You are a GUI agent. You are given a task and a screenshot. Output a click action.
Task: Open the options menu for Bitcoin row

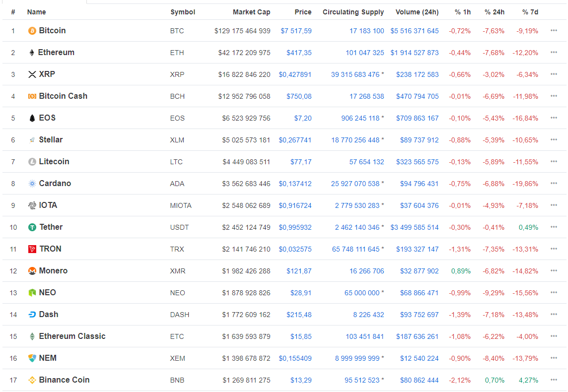coord(554,31)
